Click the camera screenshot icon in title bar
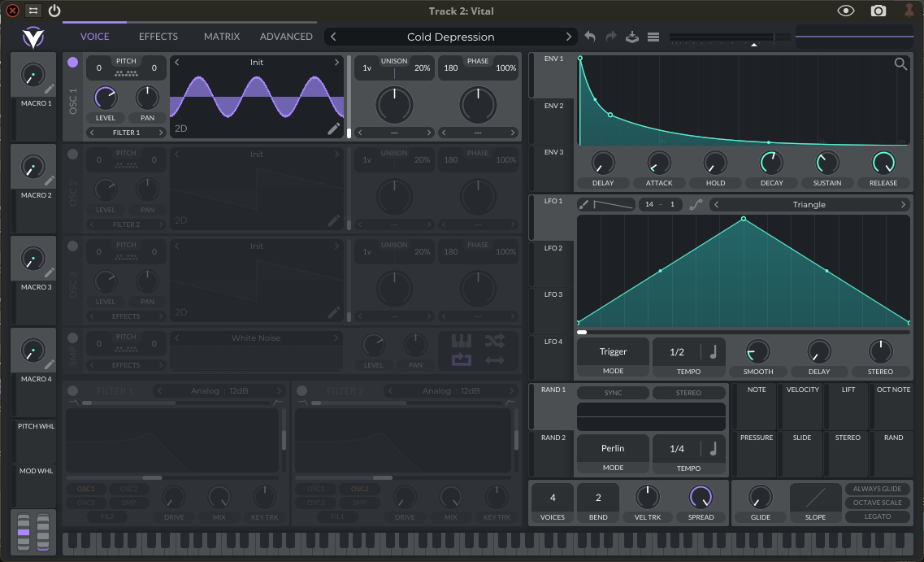 point(878,11)
